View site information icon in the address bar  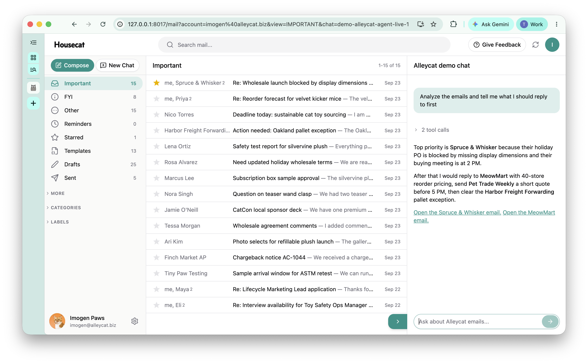120,24
